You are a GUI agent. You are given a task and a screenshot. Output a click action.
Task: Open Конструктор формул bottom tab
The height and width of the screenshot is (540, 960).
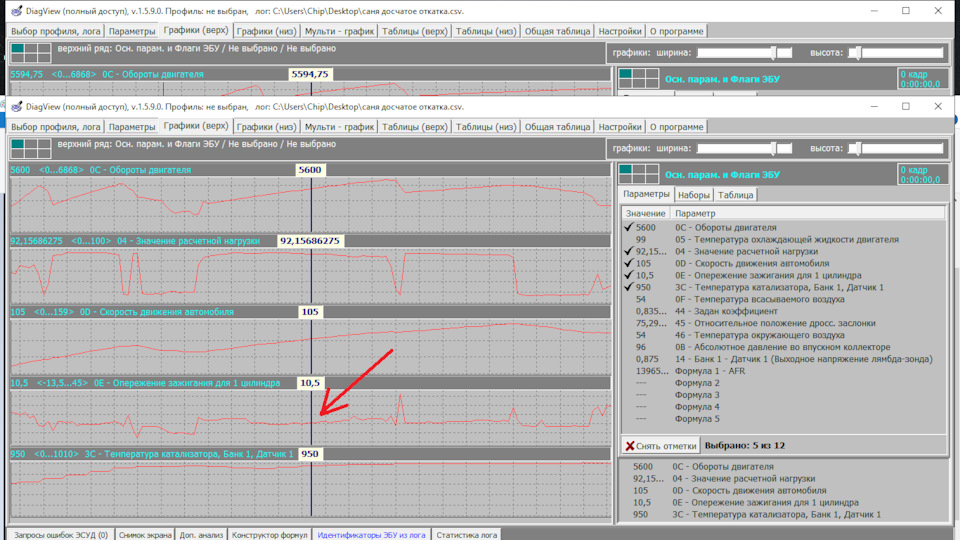click(269, 534)
